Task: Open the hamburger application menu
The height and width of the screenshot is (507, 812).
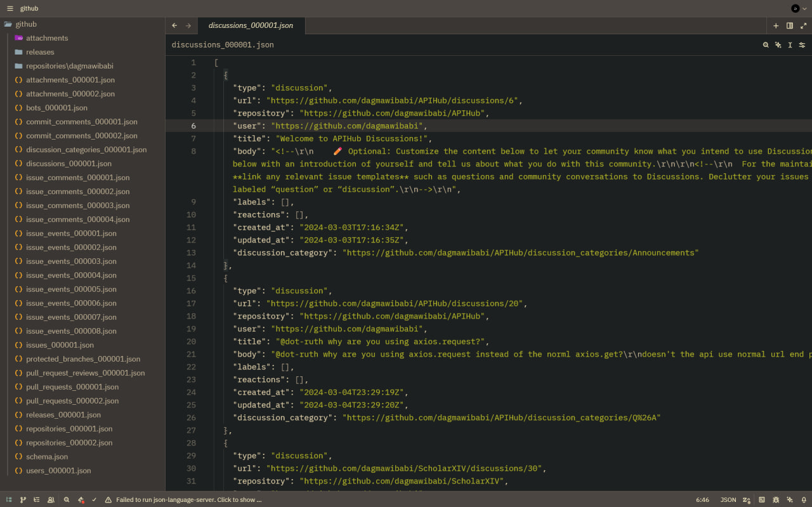Action: point(10,8)
